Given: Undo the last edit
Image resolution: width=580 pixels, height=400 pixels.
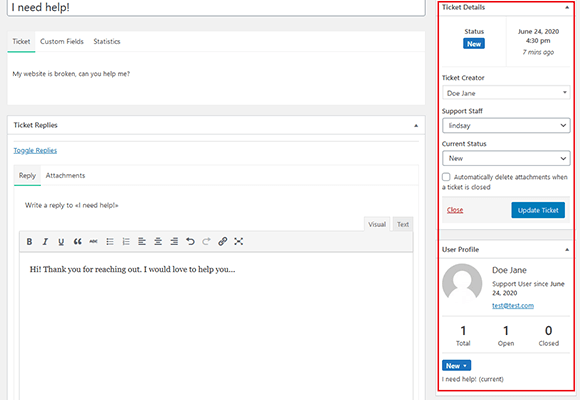Looking at the screenshot, I should 190,242.
